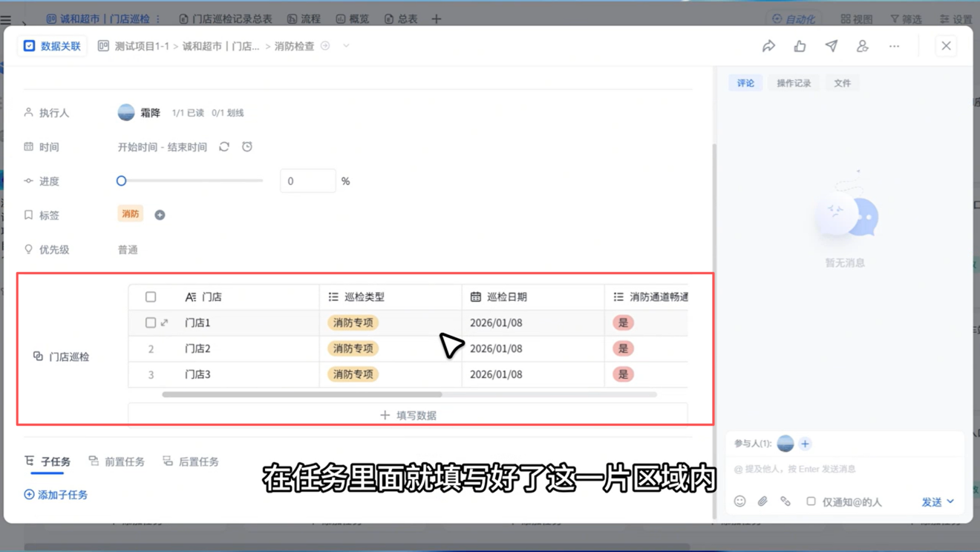Click the 是 value in 门店1 row
Screen dimensions: 980x552
coord(623,322)
